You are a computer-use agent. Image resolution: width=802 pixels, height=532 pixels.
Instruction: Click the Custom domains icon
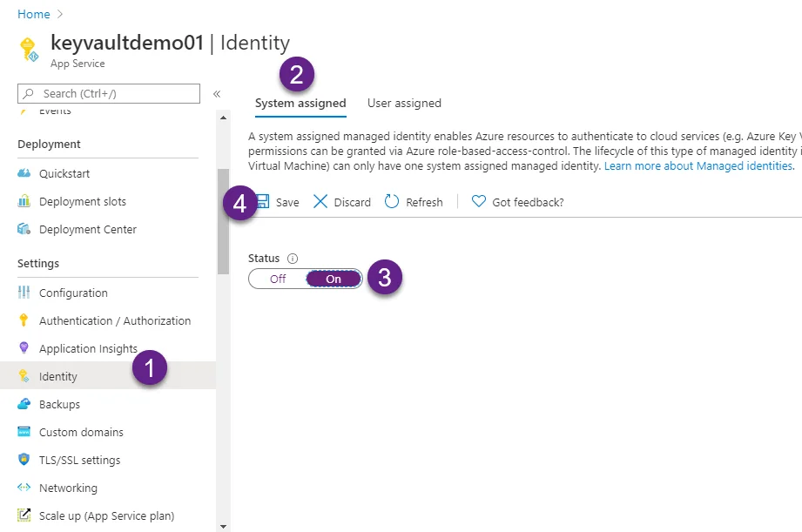click(x=24, y=432)
